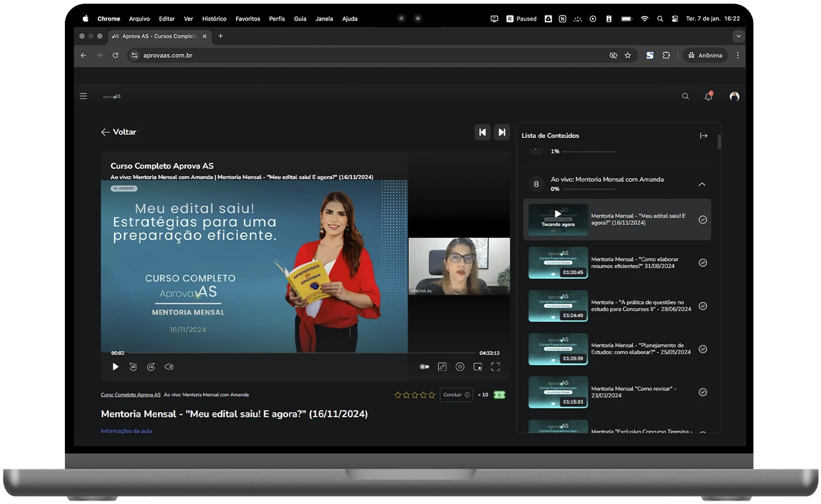Open the Perfis menu
Screen dimensions: 821x504
(277, 19)
